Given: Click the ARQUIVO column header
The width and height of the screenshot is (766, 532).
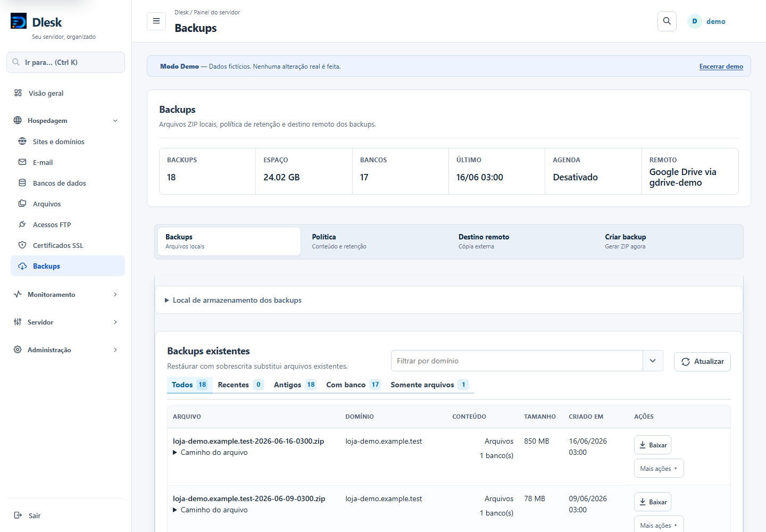Looking at the screenshot, I should [x=187, y=417].
